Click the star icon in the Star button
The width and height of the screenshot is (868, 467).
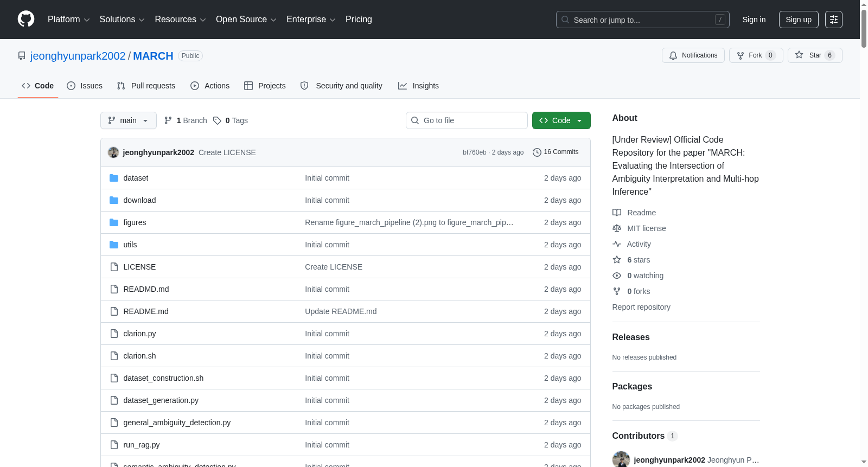[x=799, y=55]
